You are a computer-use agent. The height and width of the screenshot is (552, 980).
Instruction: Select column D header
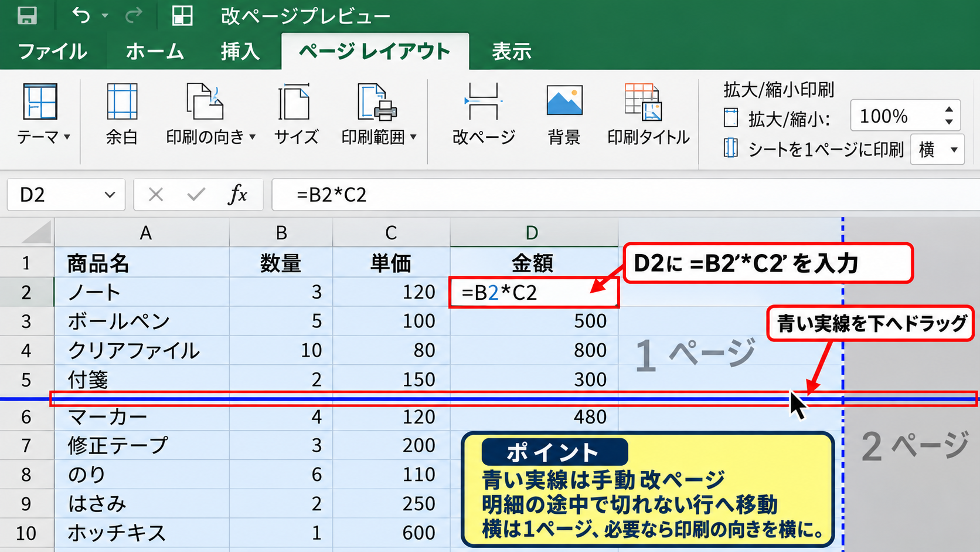[534, 233]
